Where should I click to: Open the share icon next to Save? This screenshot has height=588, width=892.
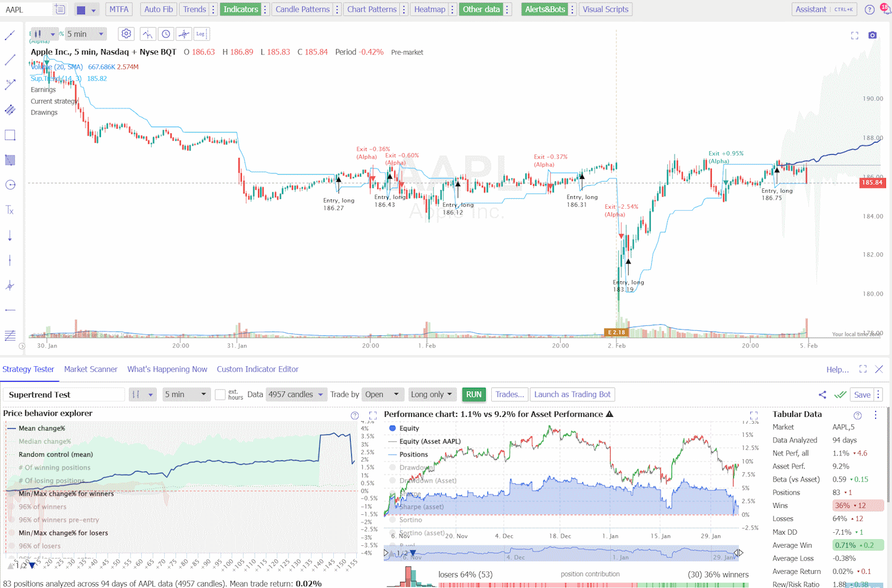point(822,394)
